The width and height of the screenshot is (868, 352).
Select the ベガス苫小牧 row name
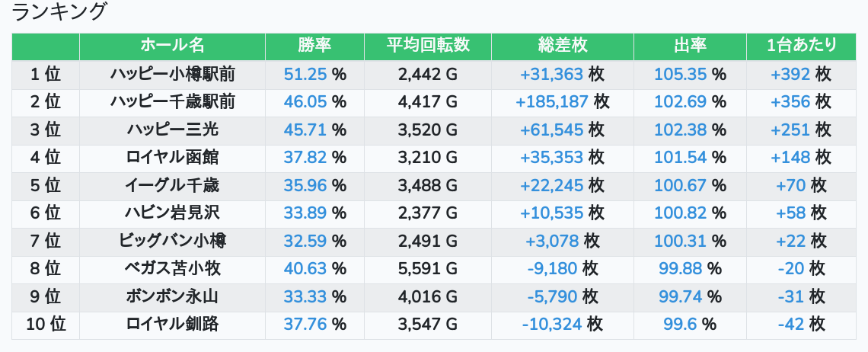coord(172,268)
